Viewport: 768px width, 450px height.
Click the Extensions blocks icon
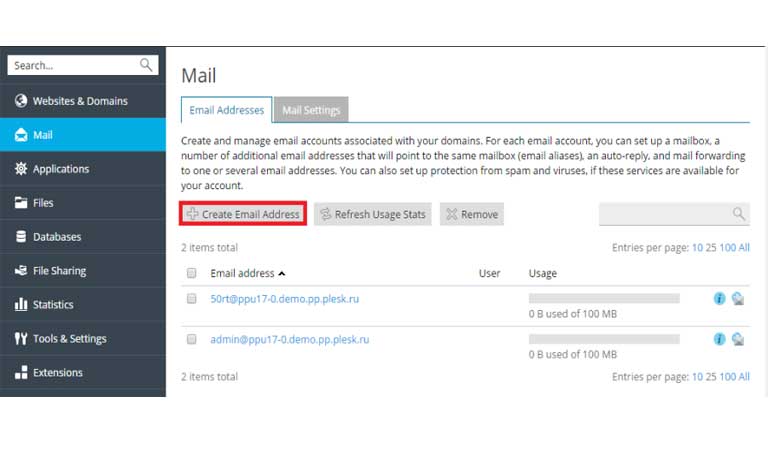(x=21, y=372)
